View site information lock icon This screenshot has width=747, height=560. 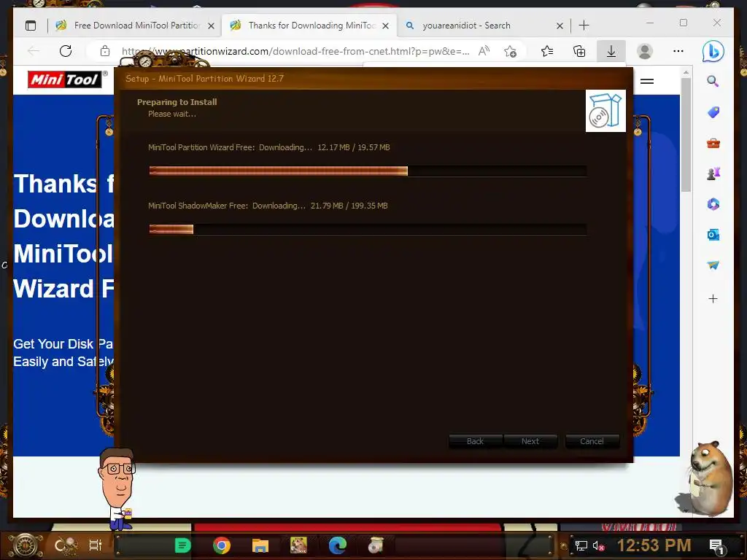coord(105,51)
